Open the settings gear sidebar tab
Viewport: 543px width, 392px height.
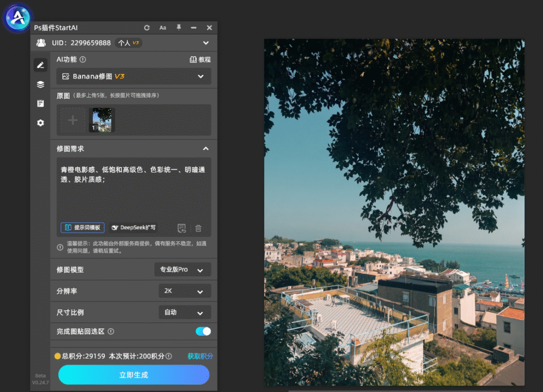[40, 123]
